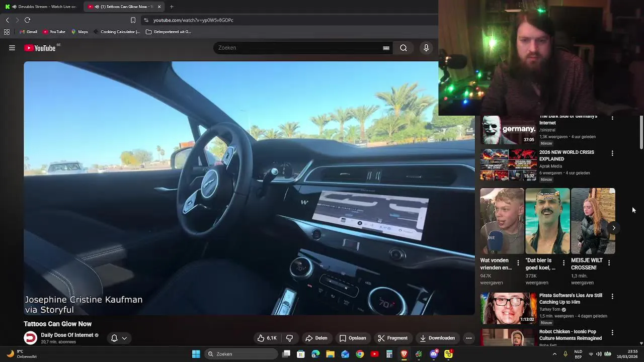644x362 pixels.
Task: Open options for MEISJE WILT CROSSEN short
Action: pos(609,263)
